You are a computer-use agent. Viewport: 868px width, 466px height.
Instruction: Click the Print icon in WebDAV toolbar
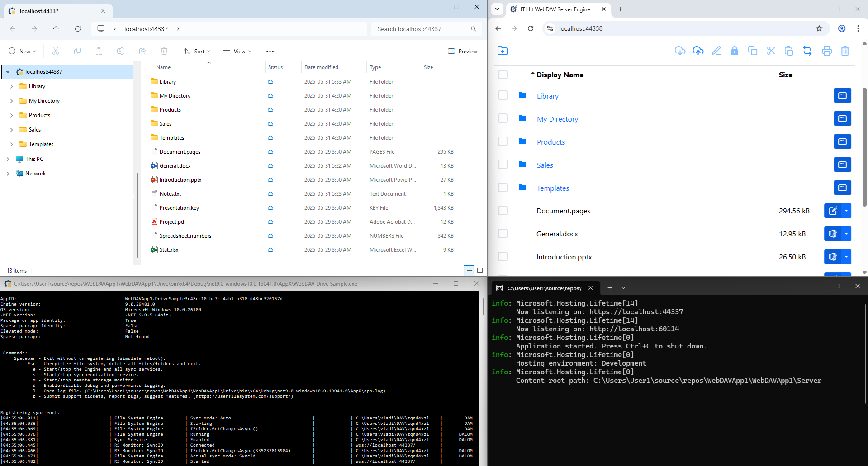(x=827, y=51)
